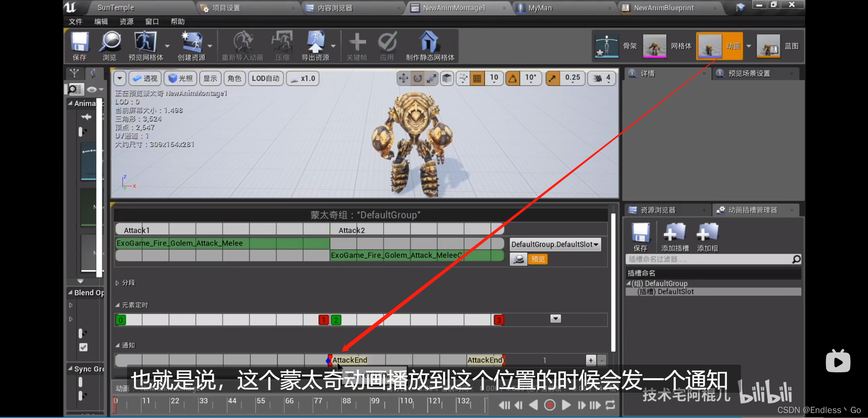868x418 pixels.
Task: Open the DefaultGroup.DefaultSlot combo box
Action: 555,244
